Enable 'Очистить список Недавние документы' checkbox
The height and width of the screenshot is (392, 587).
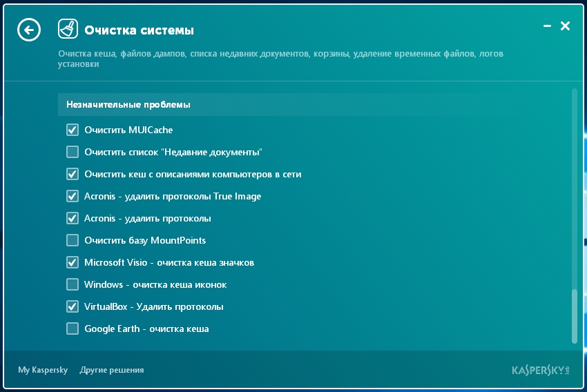73,152
